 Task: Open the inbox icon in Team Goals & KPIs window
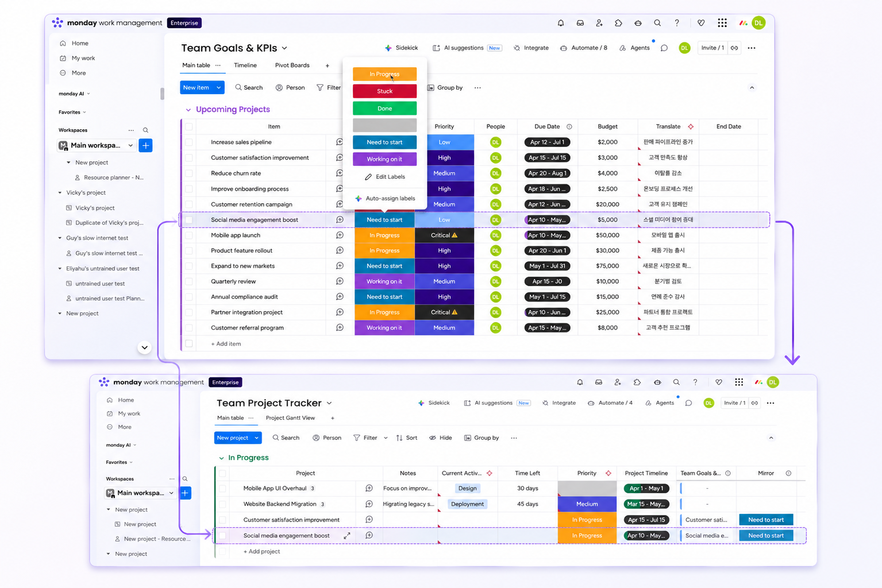[580, 23]
